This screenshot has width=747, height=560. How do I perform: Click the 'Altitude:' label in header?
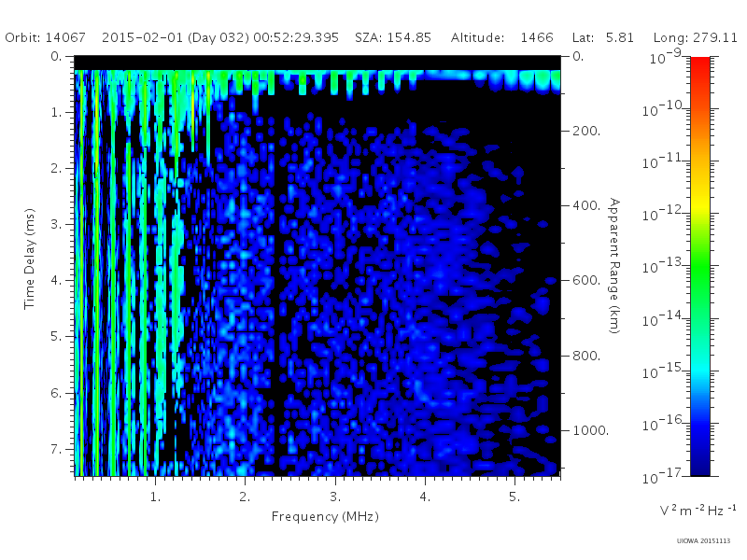pyautogui.click(x=477, y=37)
